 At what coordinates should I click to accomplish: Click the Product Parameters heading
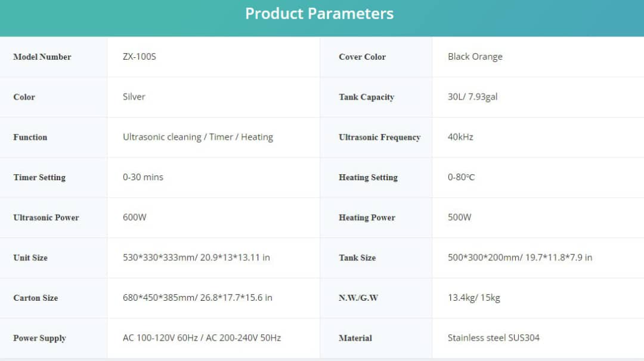tap(319, 14)
